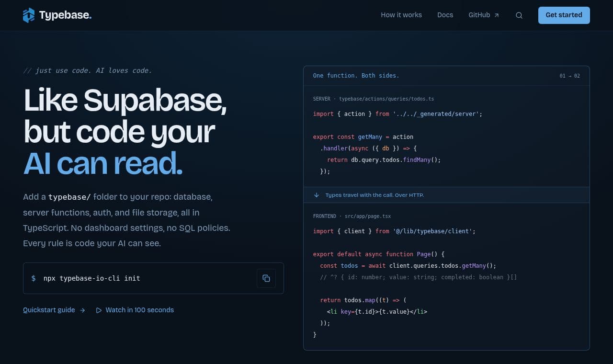Click the heading line 'Like Supabase,'
The width and height of the screenshot is (613, 364).
click(x=125, y=101)
